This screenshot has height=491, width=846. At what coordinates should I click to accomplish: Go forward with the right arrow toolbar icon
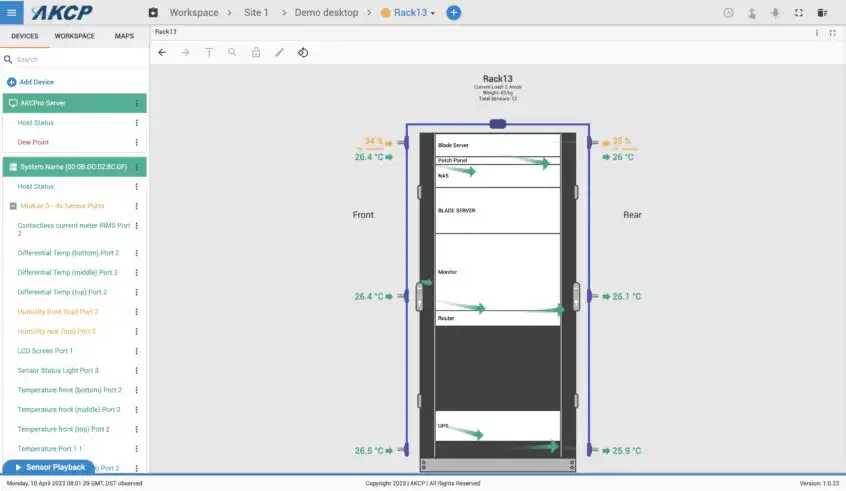pos(185,52)
